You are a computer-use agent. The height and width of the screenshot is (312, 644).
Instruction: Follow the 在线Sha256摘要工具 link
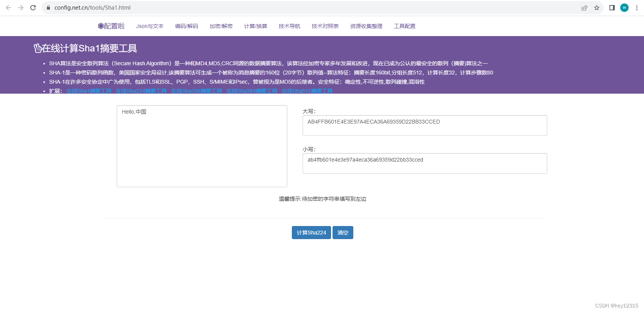coord(197,91)
